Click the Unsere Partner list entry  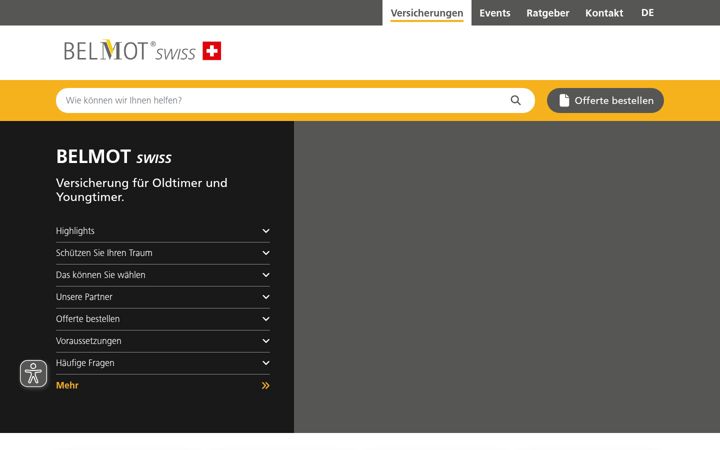tap(163, 297)
